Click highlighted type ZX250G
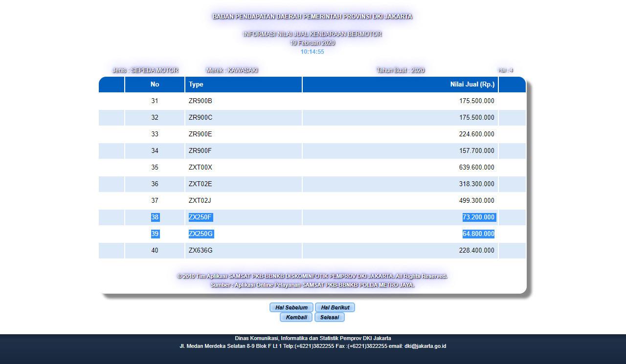 click(201, 234)
